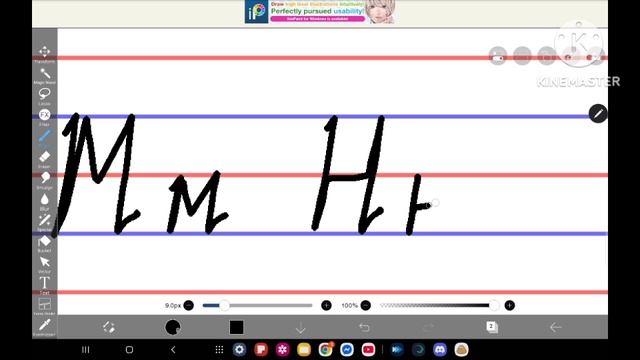Tap the brush/eraser switch icon
640x360 pixels.
(109, 327)
